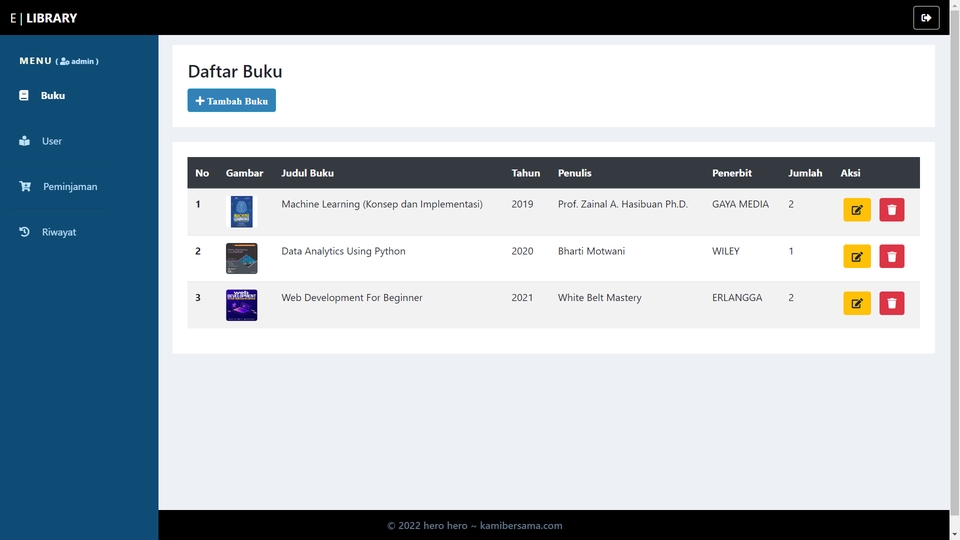Delete the Web Development For Beginner row
Viewport: 960px width, 540px height.
[891, 304]
